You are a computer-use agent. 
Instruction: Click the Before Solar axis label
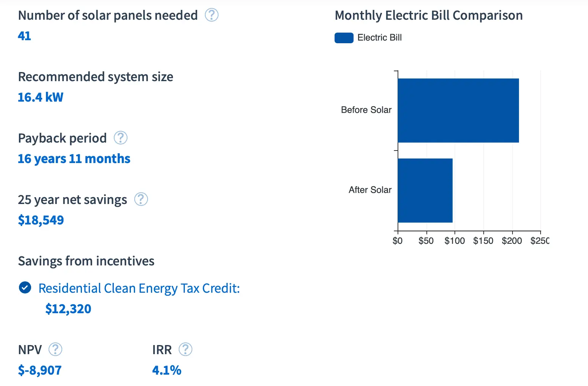(x=366, y=110)
